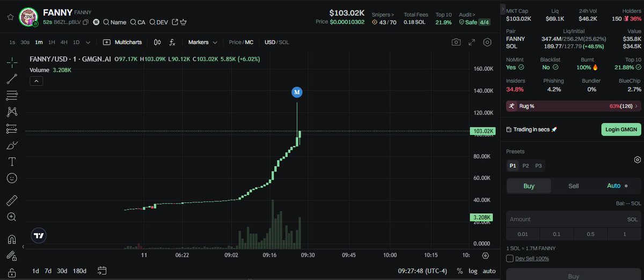This screenshot has height=280, width=644.
Task: Click the Amount input field
Action: click(573, 219)
